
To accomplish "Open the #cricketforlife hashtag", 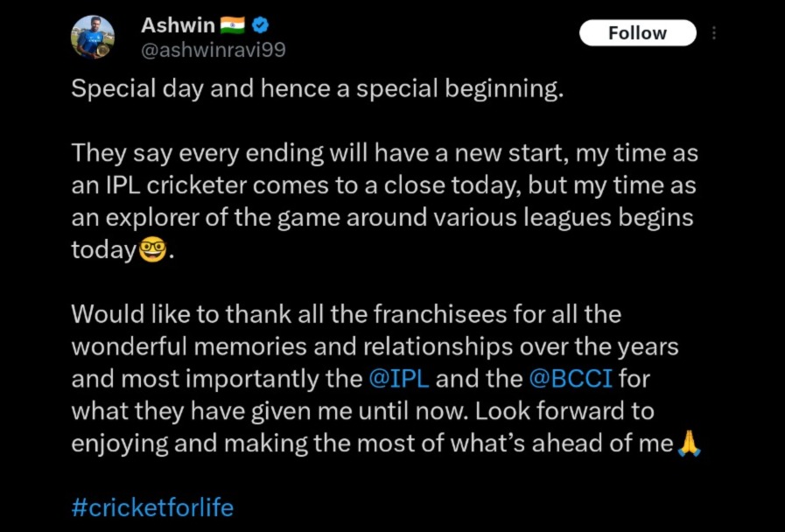I will click(152, 507).
